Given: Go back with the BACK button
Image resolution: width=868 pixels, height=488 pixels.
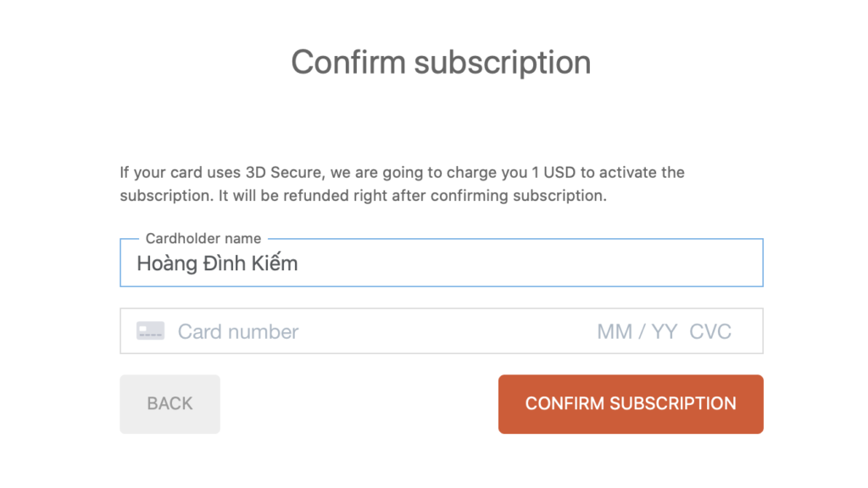Looking at the screenshot, I should (x=170, y=404).
